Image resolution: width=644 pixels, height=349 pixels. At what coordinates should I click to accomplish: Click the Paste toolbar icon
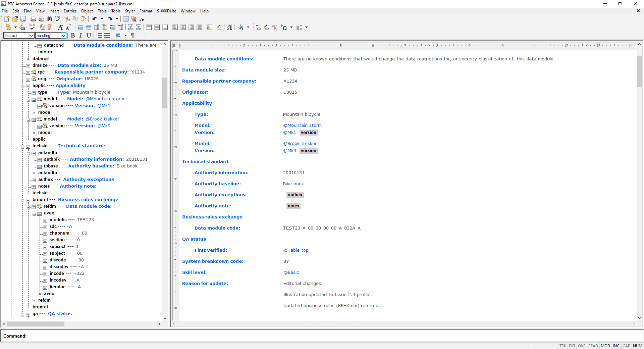pos(84,19)
